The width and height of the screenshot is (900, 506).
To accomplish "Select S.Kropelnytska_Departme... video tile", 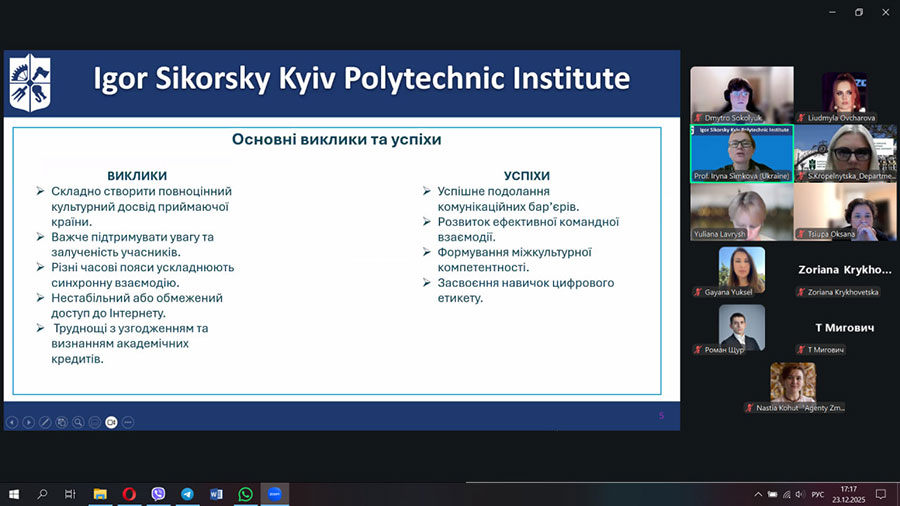I will click(x=845, y=154).
